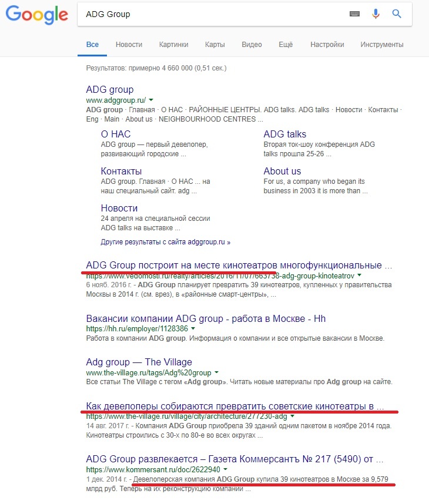The width and height of the screenshot is (429, 504).
Task: Click the Результатов: примерно 4 660 000 text
Action: click(156, 68)
